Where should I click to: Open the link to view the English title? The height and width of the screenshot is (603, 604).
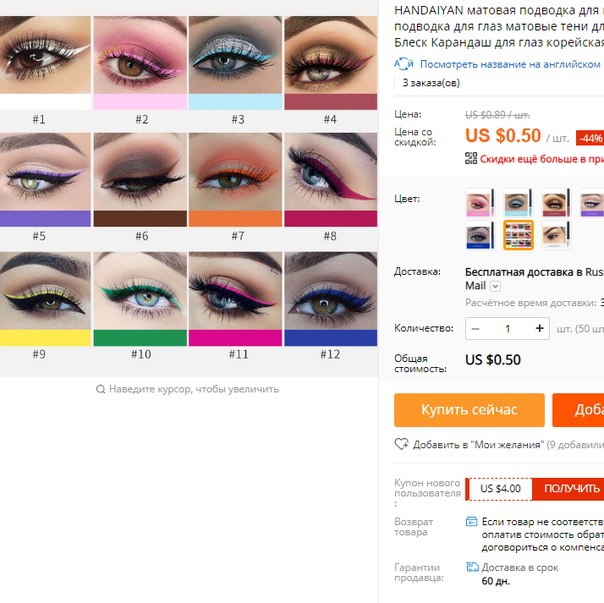point(510,64)
